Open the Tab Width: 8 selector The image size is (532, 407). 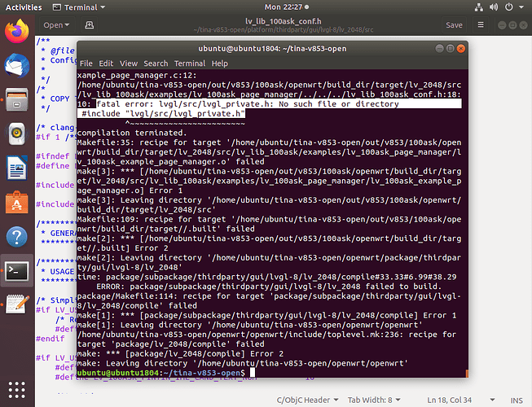click(x=374, y=400)
